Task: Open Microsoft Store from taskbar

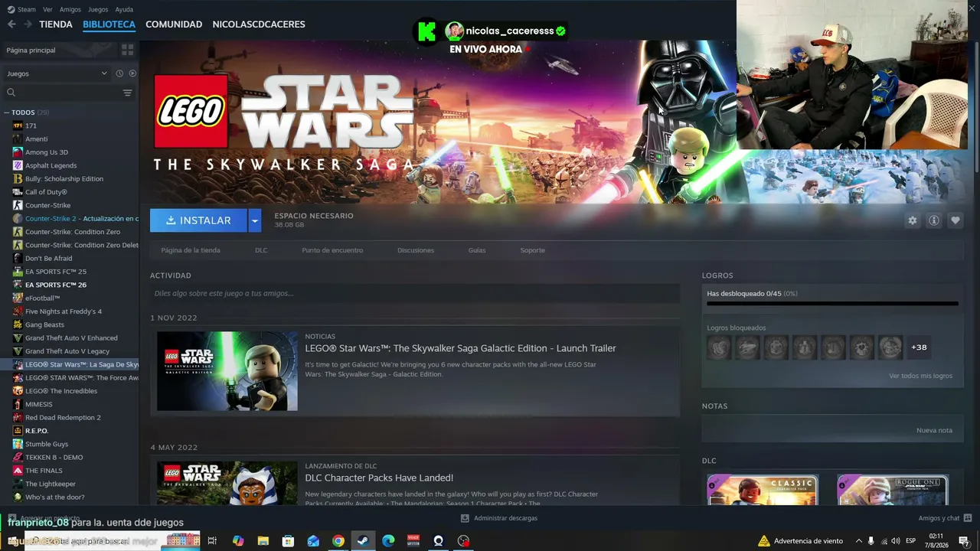Action: [x=288, y=541]
